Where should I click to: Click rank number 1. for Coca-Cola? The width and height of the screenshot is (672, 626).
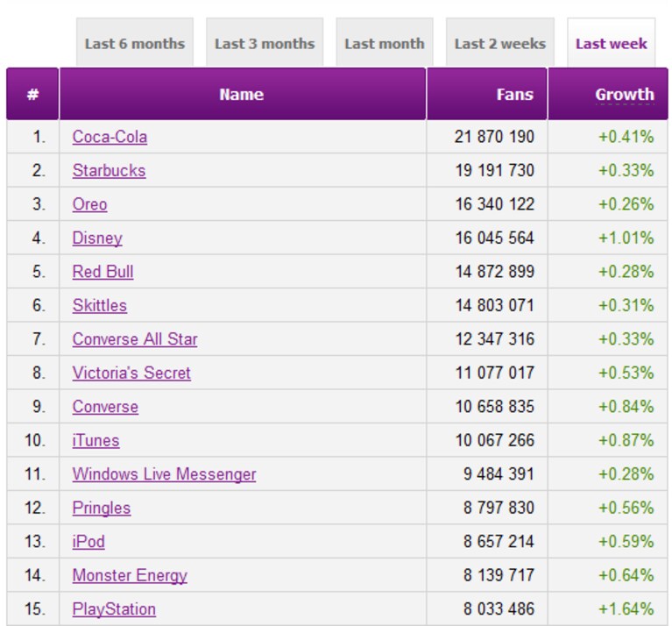coord(39,137)
